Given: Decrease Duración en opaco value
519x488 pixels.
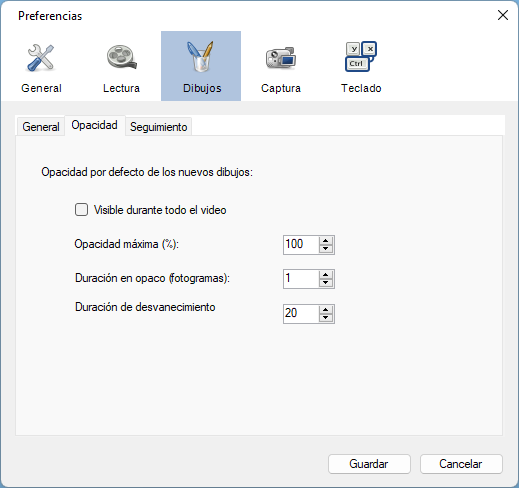Looking at the screenshot, I should pos(326,283).
